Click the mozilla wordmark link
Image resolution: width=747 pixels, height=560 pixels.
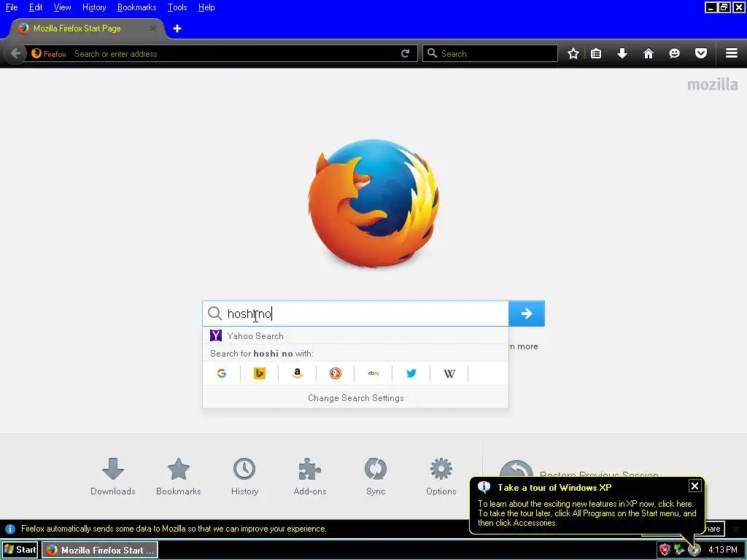tap(713, 85)
